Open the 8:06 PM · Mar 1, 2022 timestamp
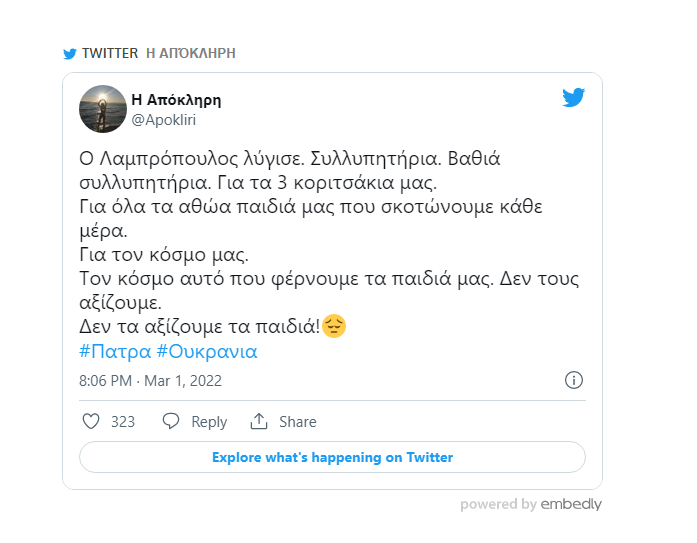 [x=150, y=381]
